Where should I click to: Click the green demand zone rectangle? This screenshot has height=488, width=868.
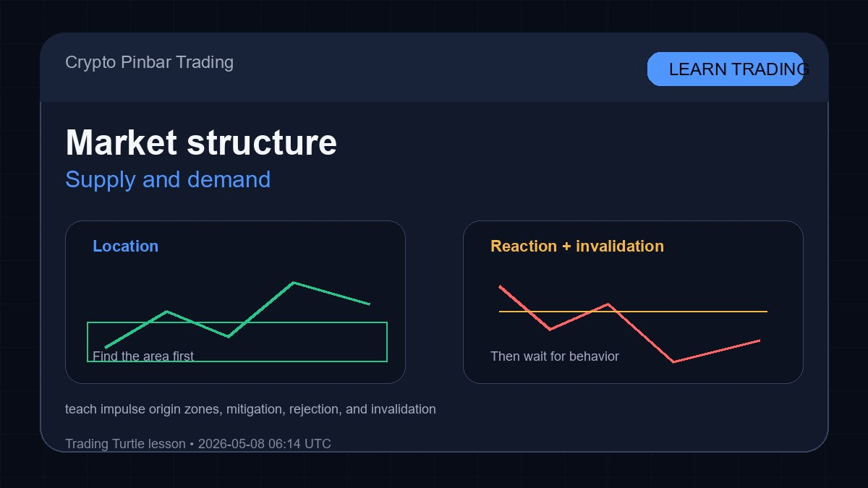pyautogui.click(x=237, y=342)
